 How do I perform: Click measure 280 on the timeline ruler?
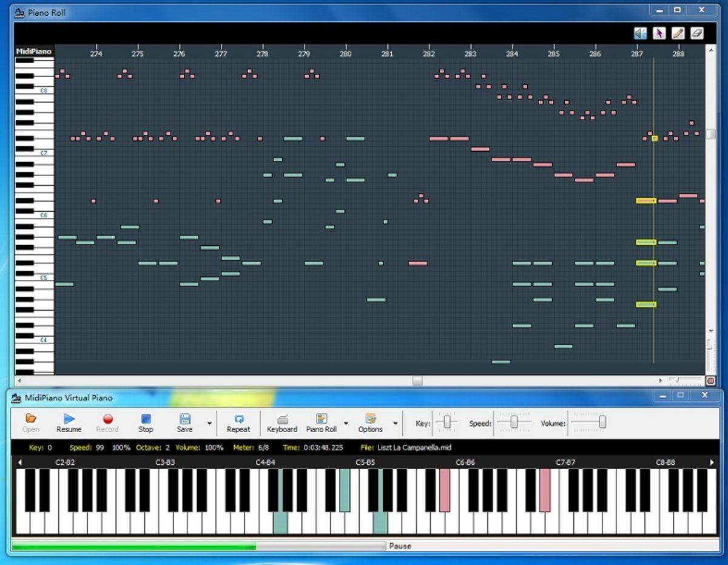[x=345, y=54]
